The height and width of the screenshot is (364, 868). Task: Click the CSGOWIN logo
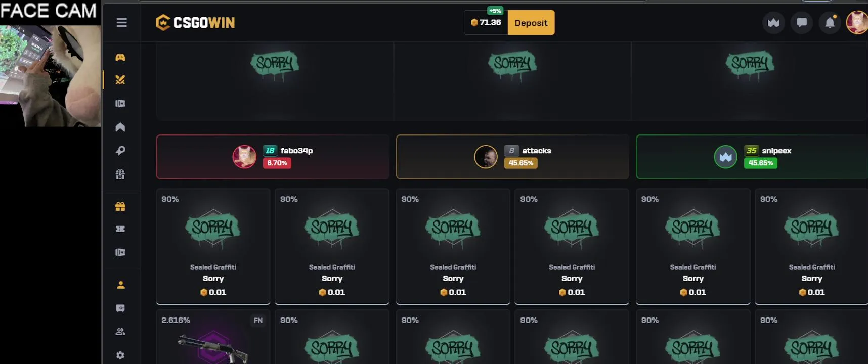[x=195, y=23]
